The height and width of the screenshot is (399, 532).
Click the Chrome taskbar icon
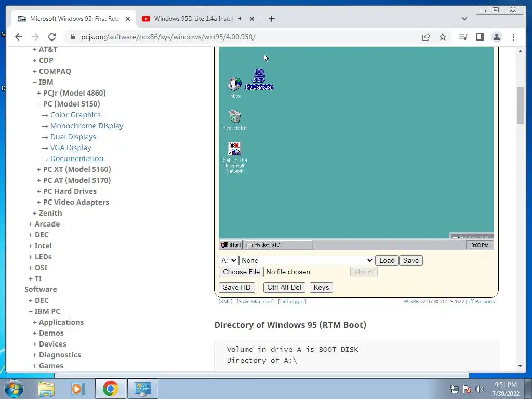(x=111, y=389)
